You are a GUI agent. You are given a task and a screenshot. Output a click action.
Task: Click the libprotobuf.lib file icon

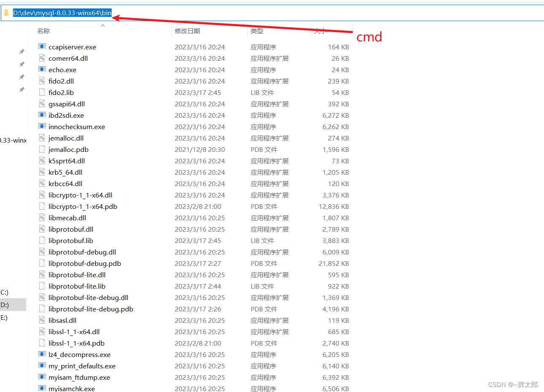(42, 240)
